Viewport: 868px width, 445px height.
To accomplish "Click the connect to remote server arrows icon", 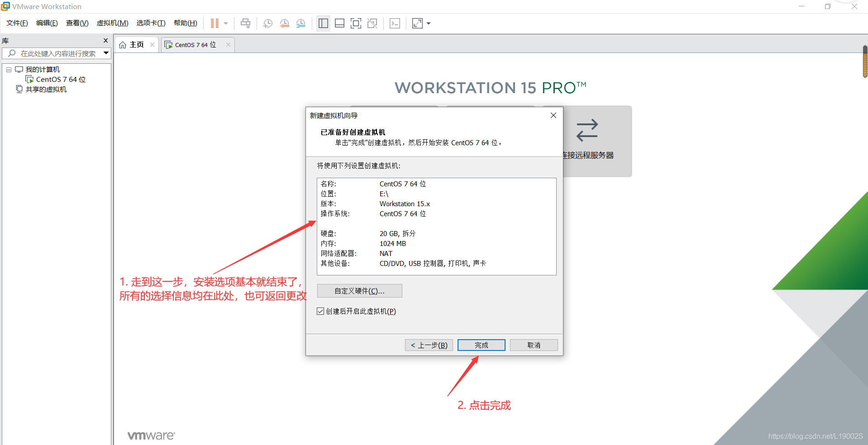I will pyautogui.click(x=587, y=130).
